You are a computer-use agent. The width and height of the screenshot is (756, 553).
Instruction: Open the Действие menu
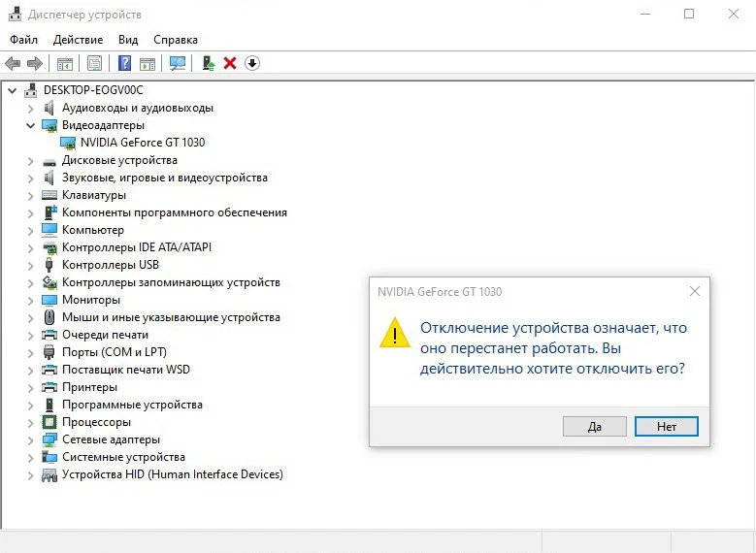(78, 40)
